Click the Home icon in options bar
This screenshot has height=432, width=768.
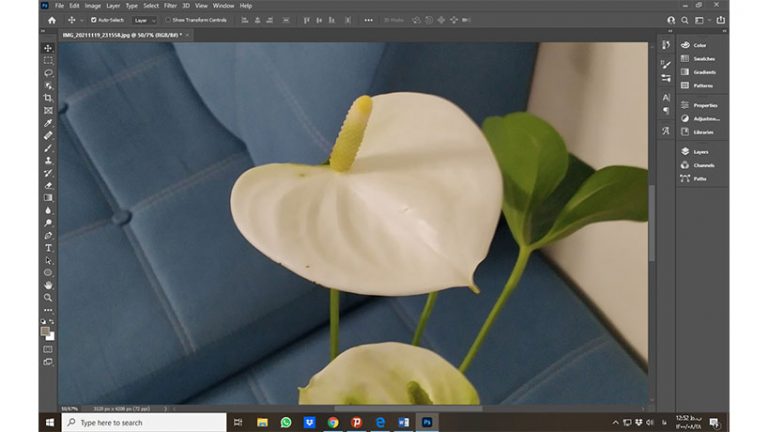pyautogui.click(x=52, y=20)
